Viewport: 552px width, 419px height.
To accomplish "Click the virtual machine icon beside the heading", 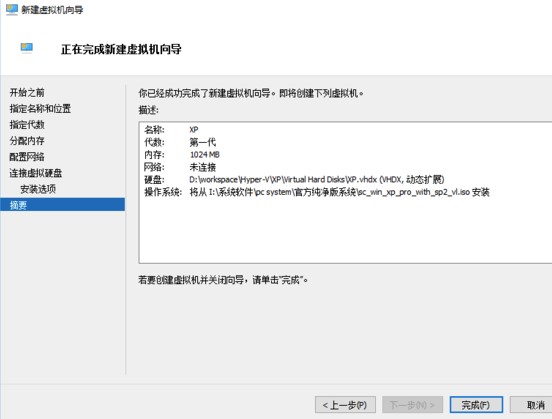I will 27,47.
